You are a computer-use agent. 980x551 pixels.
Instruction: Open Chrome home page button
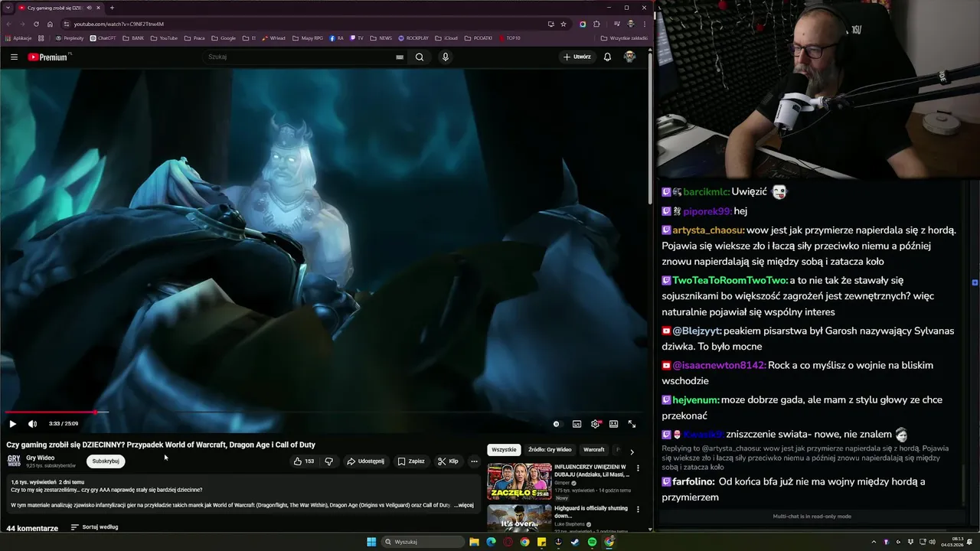50,24
